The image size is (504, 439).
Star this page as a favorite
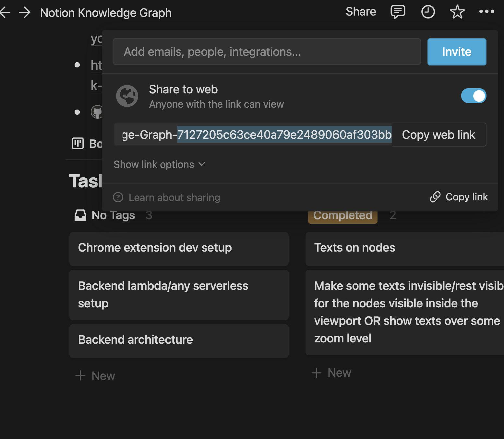[457, 12]
